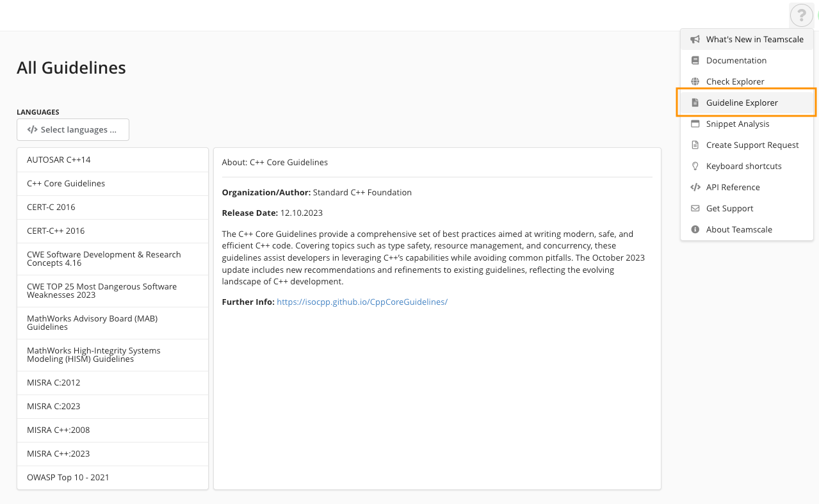Select CWE Software Development & Research Concepts 4.16

113,259
